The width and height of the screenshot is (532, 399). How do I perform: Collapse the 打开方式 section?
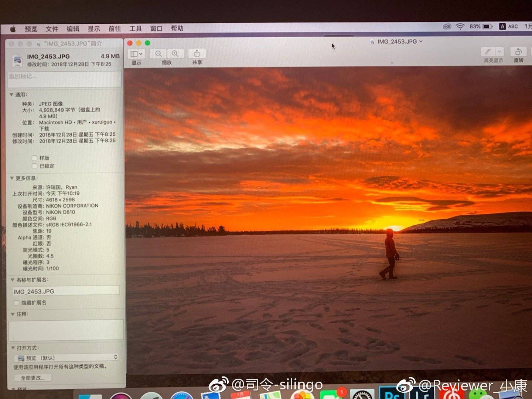(13, 348)
